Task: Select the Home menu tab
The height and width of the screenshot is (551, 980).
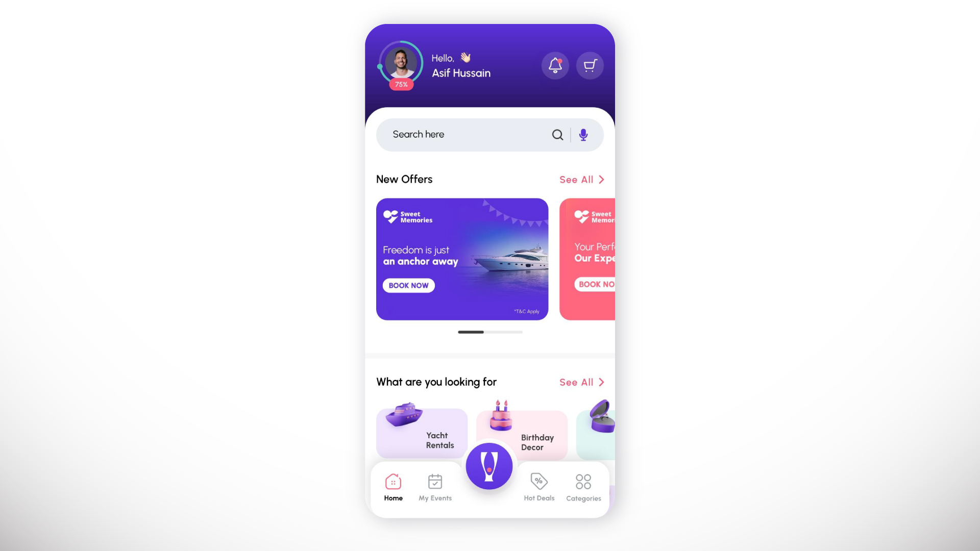Action: pos(393,486)
